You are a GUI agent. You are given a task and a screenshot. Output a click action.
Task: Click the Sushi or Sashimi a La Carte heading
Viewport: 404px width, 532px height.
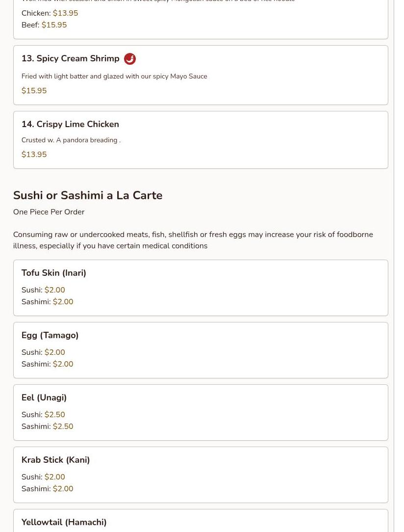click(88, 195)
